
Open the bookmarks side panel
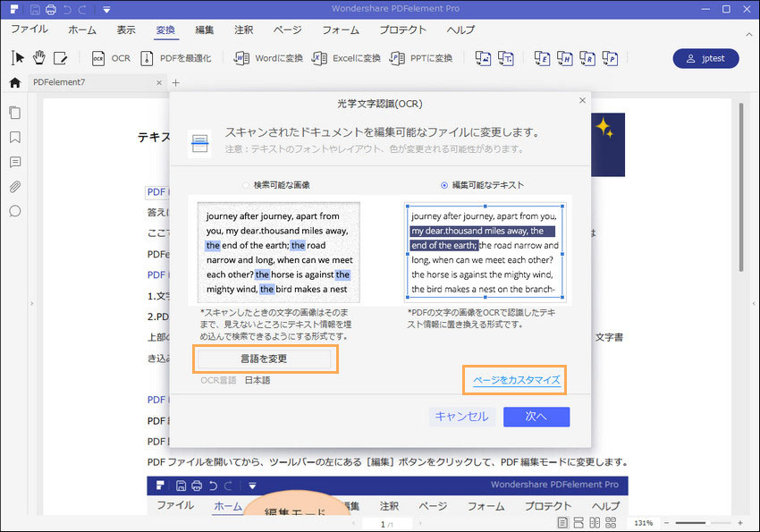(15, 137)
